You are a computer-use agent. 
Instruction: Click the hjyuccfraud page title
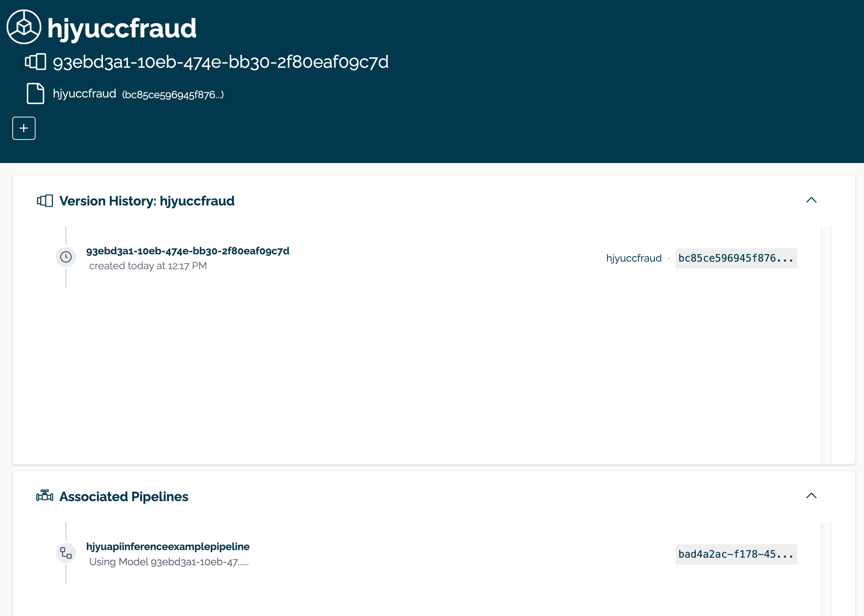pyautogui.click(x=122, y=28)
